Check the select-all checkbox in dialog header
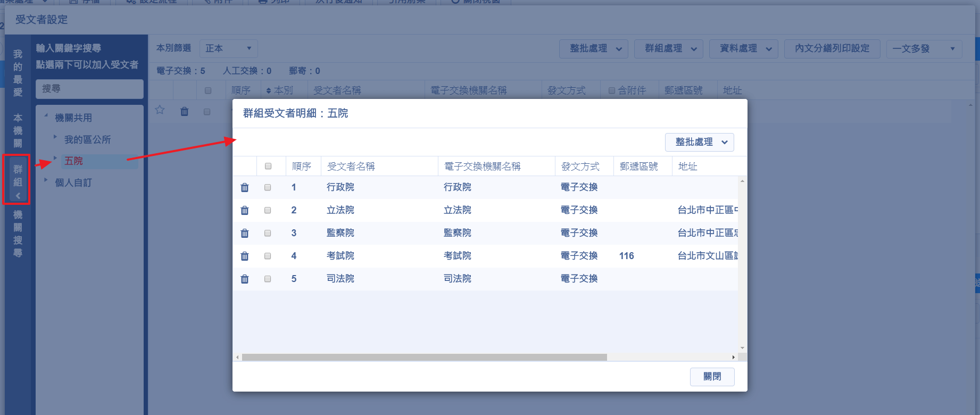 pos(268,166)
